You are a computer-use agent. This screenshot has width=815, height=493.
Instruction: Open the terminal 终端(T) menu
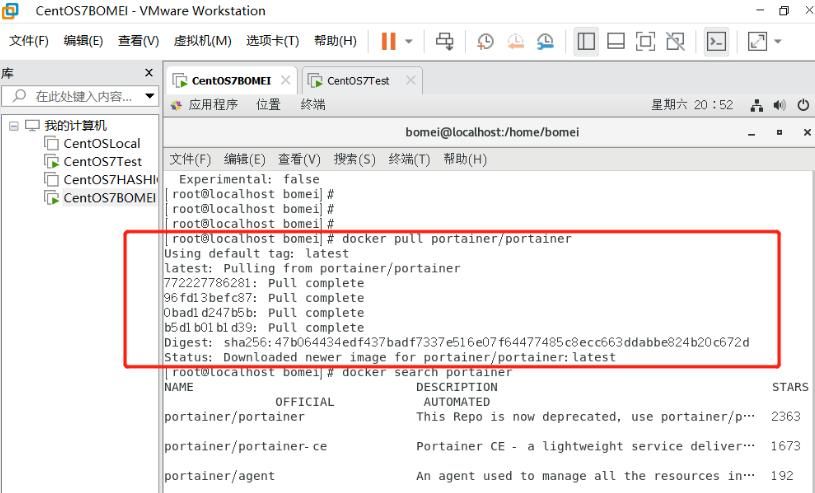(409, 159)
